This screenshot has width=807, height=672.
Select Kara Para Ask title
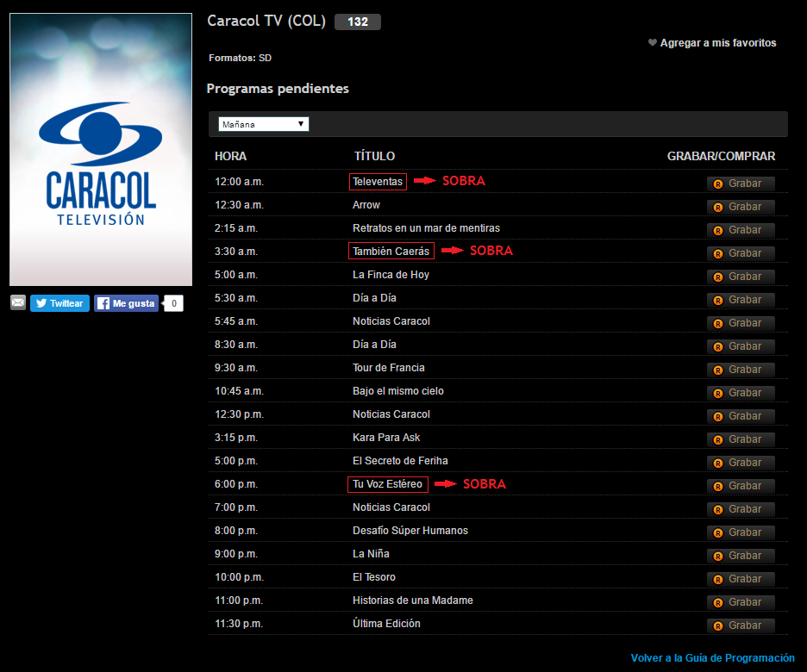click(x=386, y=438)
